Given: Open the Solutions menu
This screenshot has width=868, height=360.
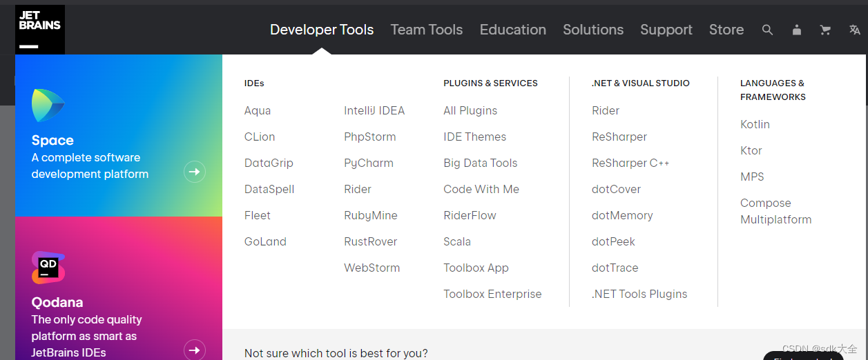Looking at the screenshot, I should coord(593,30).
